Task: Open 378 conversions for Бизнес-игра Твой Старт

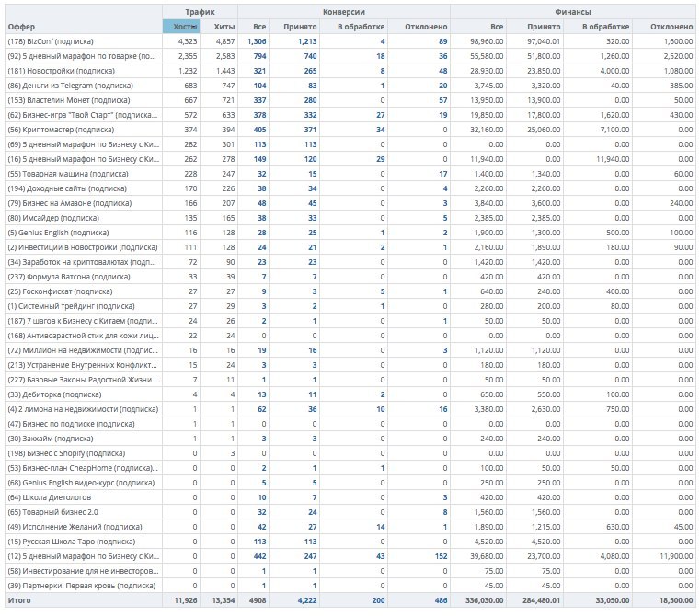Action: (259, 115)
